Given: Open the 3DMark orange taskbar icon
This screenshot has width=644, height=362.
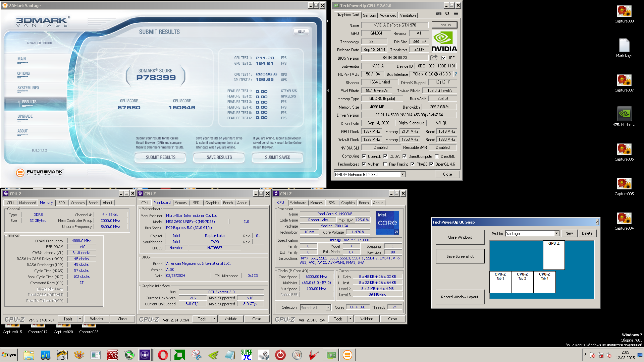Looking at the screenshot, I should pos(347,355).
